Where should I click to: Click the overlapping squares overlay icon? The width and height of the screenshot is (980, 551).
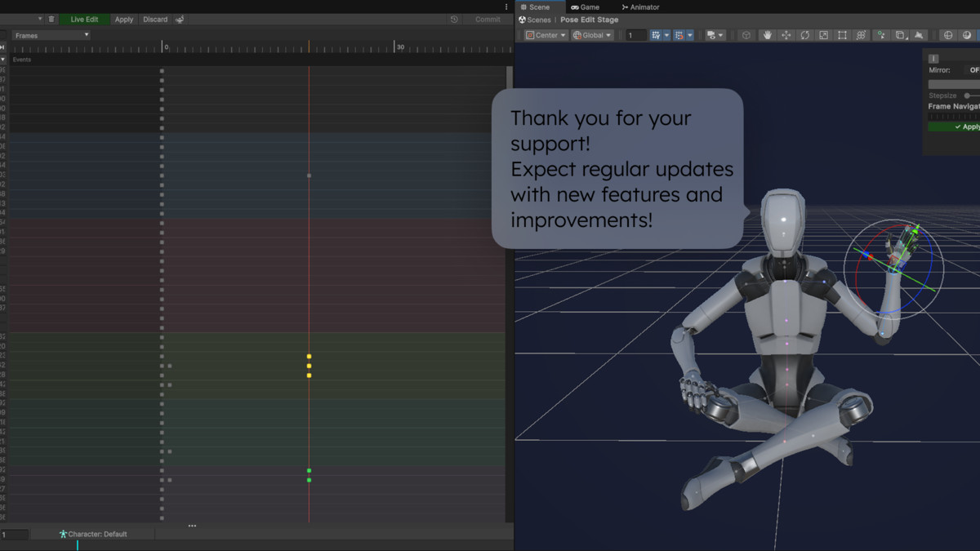900,35
